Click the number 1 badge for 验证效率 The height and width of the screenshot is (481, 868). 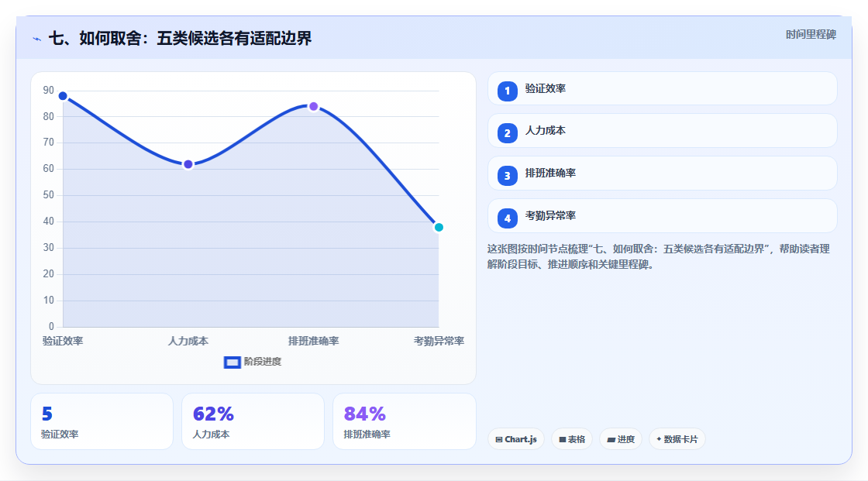click(507, 91)
